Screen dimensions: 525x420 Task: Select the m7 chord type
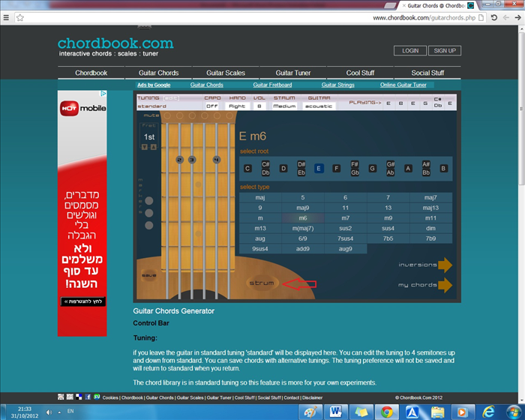[346, 218]
